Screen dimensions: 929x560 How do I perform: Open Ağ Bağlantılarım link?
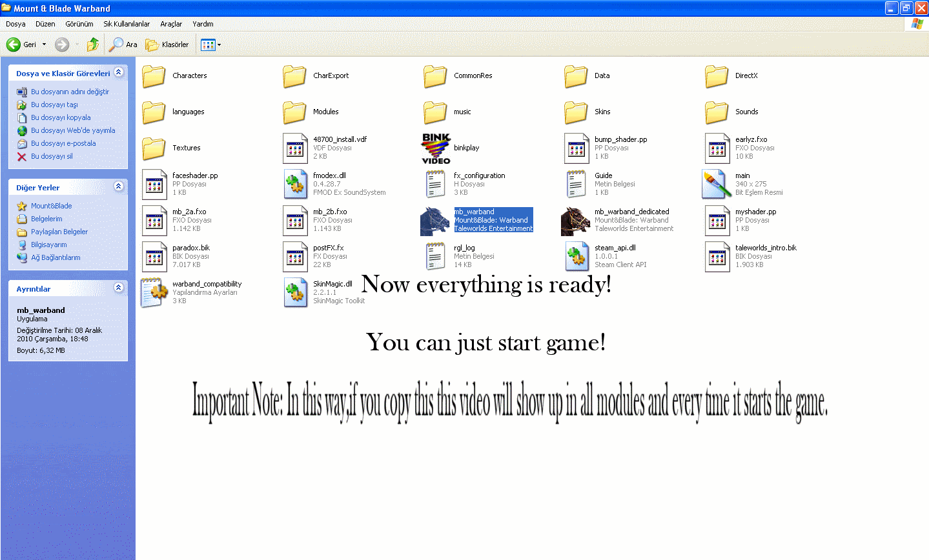point(56,257)
